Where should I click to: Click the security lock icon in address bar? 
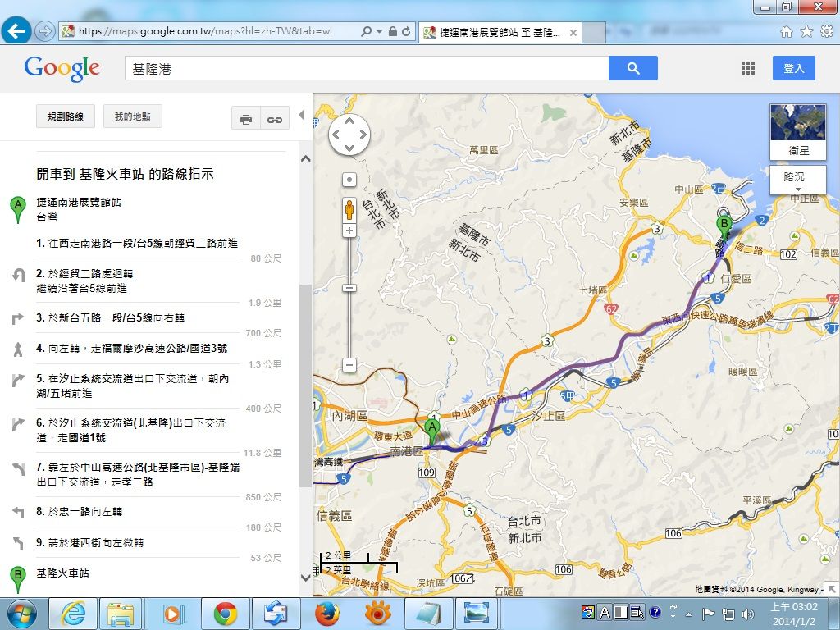click(393, 32)
